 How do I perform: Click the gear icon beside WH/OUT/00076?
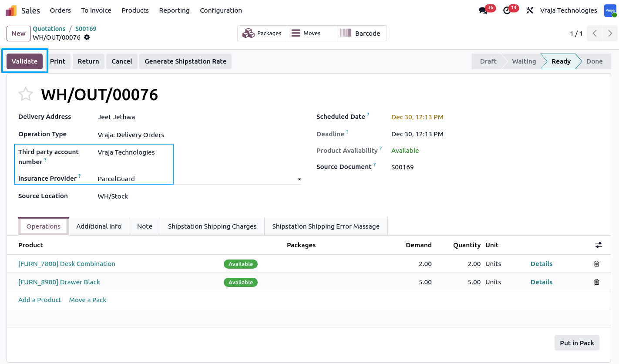tap(87, 37)
